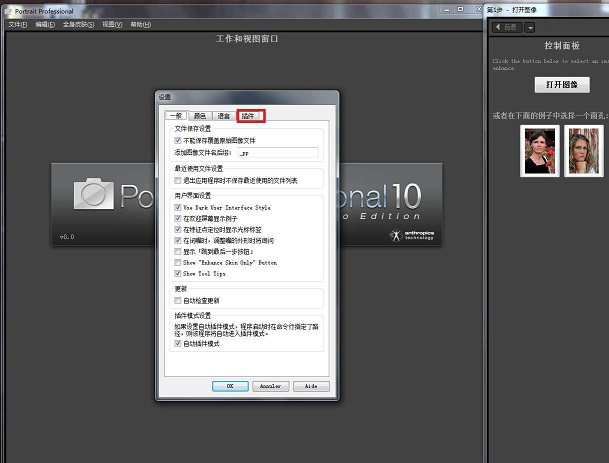Toggle 在特征点定位时显示光标标签 checkbox

(x=177, y=229)
